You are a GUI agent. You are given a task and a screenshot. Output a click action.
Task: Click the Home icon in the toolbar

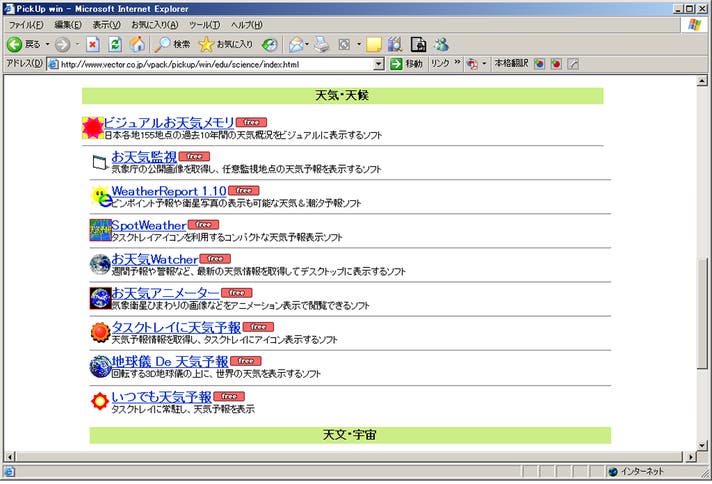(x=137, y=44)
